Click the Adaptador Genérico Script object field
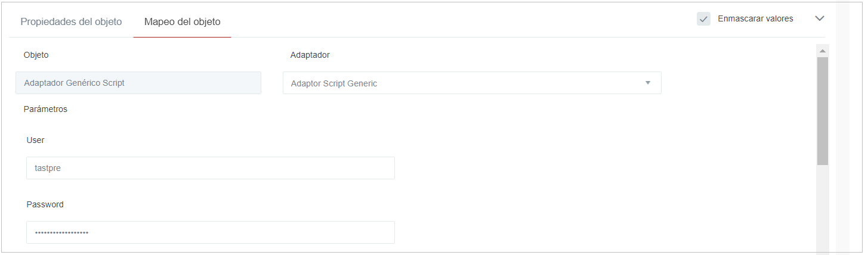The height and width of the screenshot is (255, 868). 138,83
